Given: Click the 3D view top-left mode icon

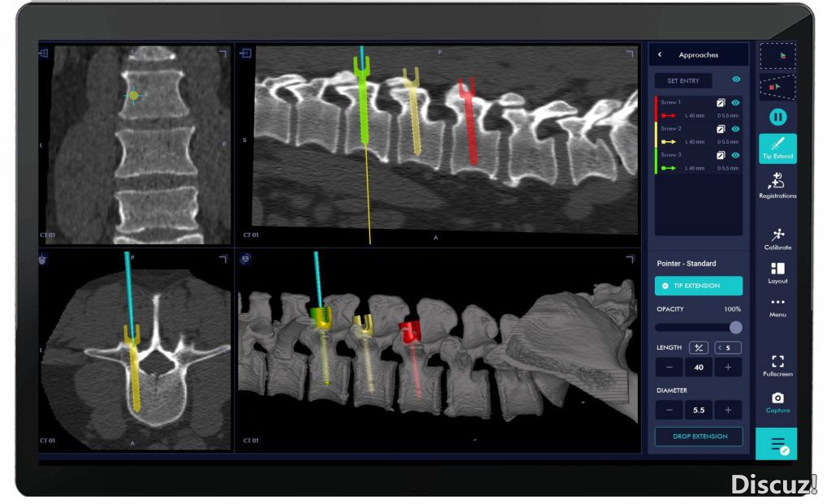Looking at the screenshot, I should [245, 259].
